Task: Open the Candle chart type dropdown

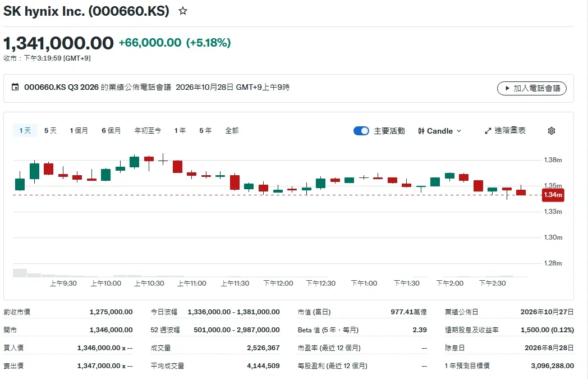Action: click(x=439, y=131)
